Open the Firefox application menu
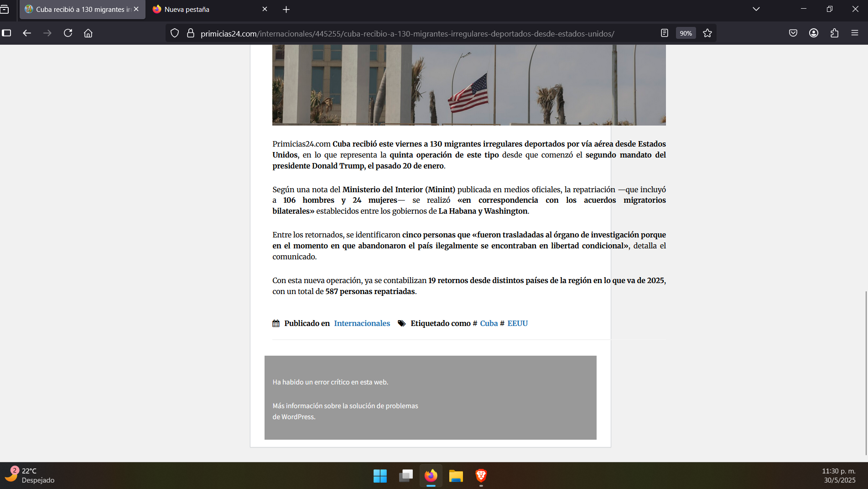This screenshot has width=868, height=489. (x=855, y=33)
